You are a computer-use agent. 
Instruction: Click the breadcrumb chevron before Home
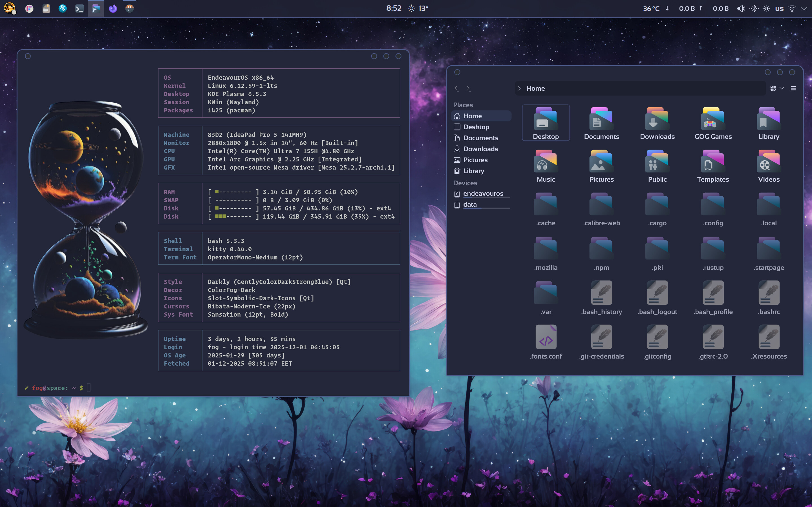point(519,88)
